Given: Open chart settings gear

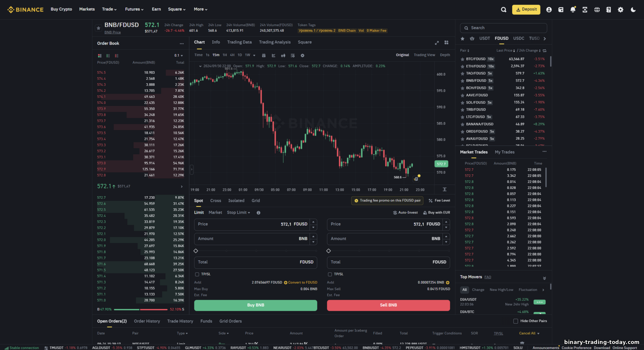Looking at the screenshot, I should point(302,55).
